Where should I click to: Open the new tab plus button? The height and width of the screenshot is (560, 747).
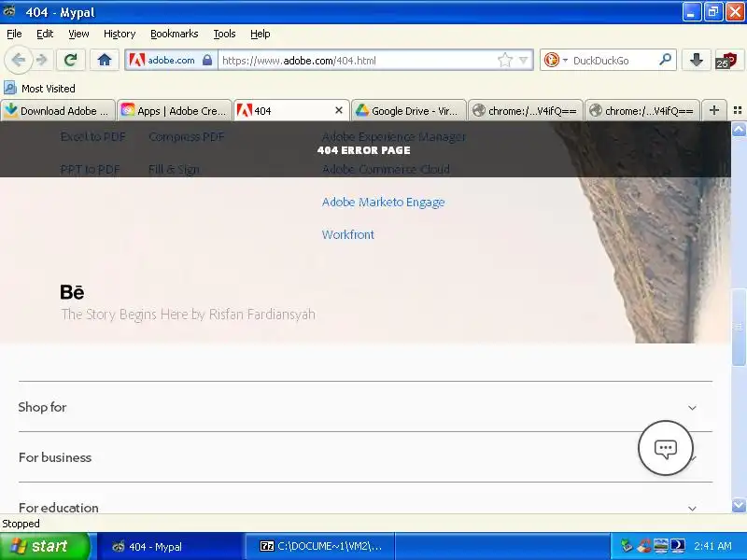[x=713, y=110]
